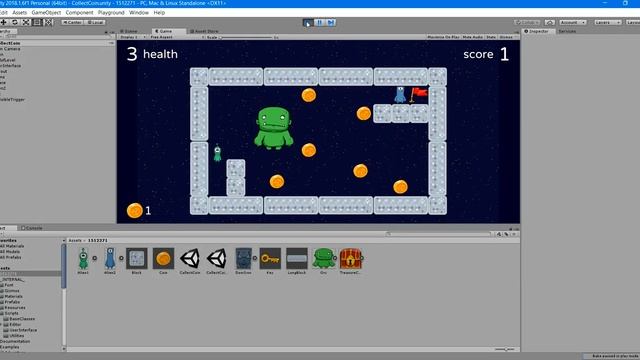Open the Help menu

tap(159, 13)
